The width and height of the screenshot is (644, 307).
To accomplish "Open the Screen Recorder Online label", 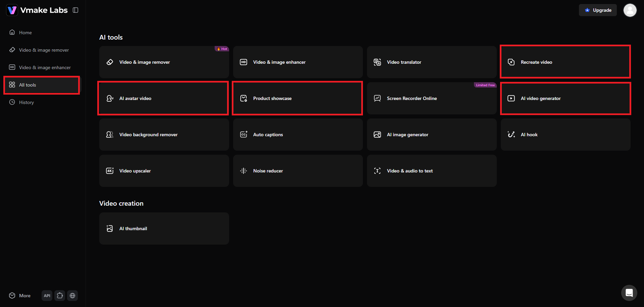I will (412, 98).
